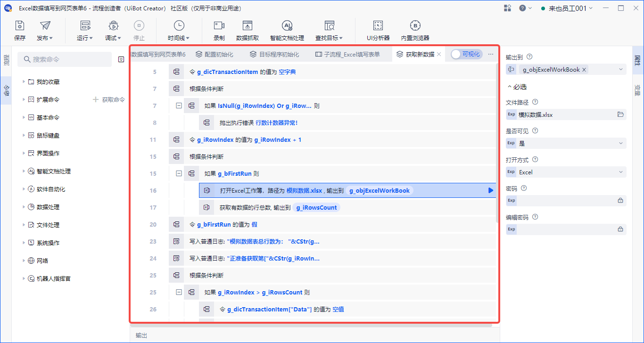Click the 密码 input field
This screenshot has height=343, width=644.
(x=566, y=200)
